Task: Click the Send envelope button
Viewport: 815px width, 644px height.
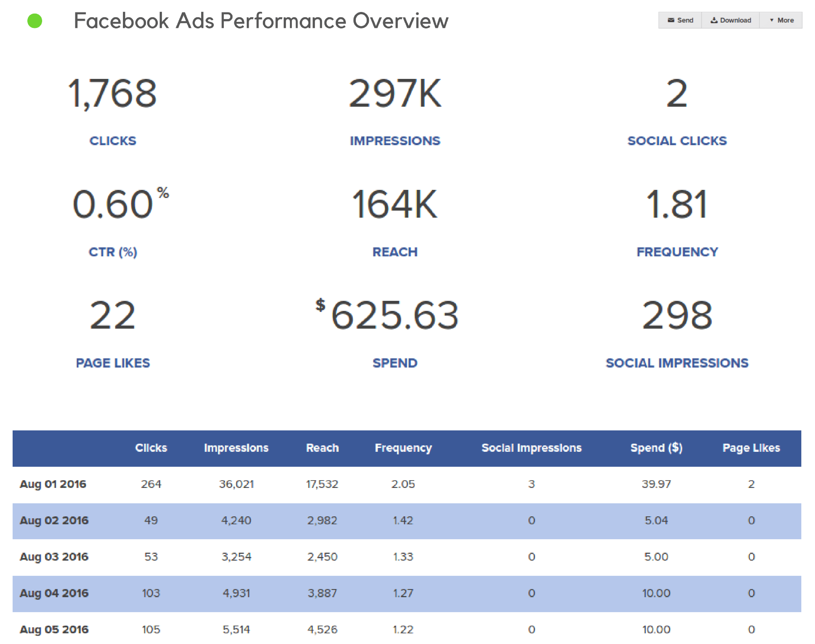Action: pyautogui.click(x=680, y=20)
